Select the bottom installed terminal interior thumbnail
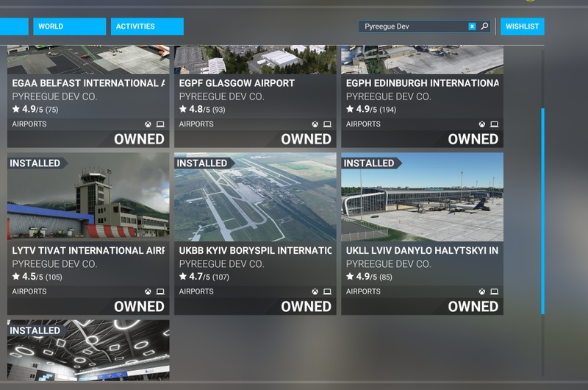 88,350
